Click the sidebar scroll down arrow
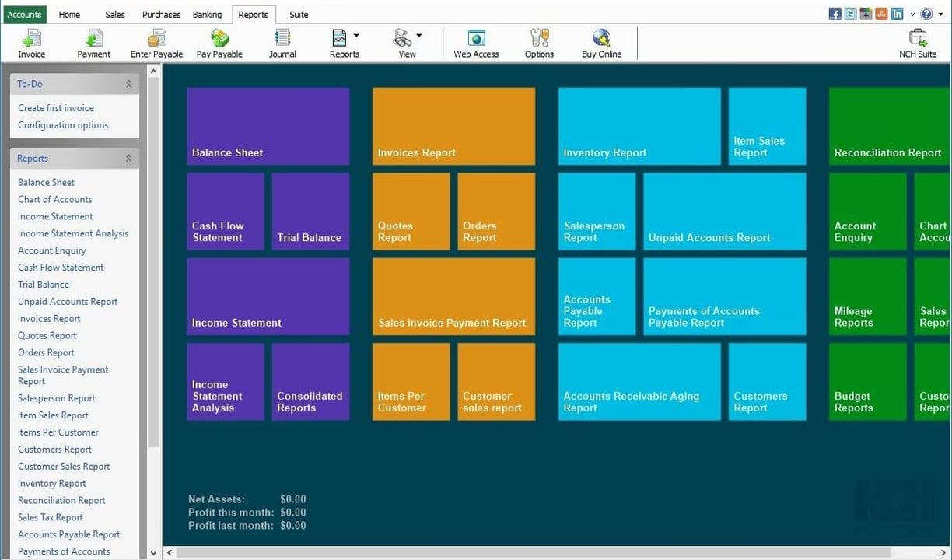The height and width of the screenshot is (560, 952). click(153, 553)
